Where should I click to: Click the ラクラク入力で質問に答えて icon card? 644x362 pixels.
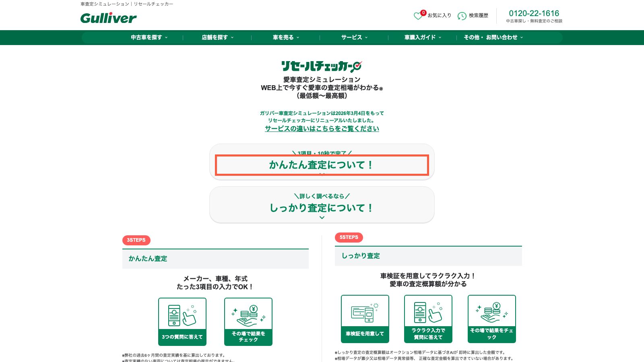coord(428,319)
